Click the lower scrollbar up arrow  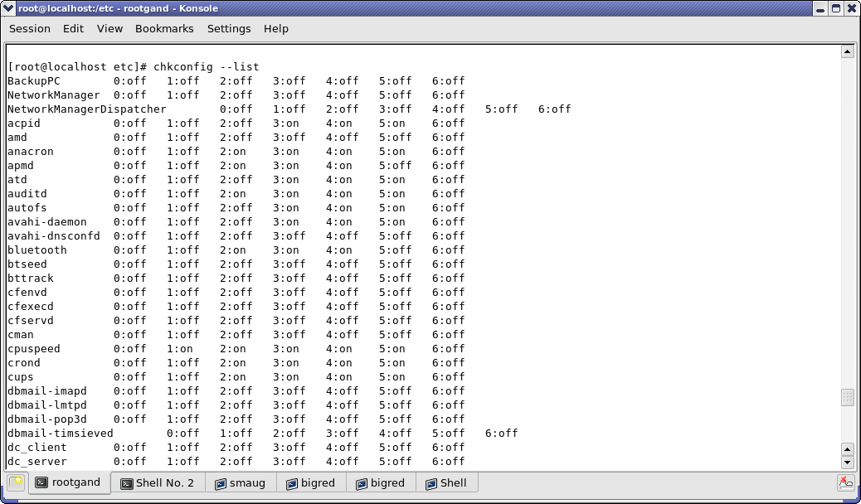click(847, 449)
